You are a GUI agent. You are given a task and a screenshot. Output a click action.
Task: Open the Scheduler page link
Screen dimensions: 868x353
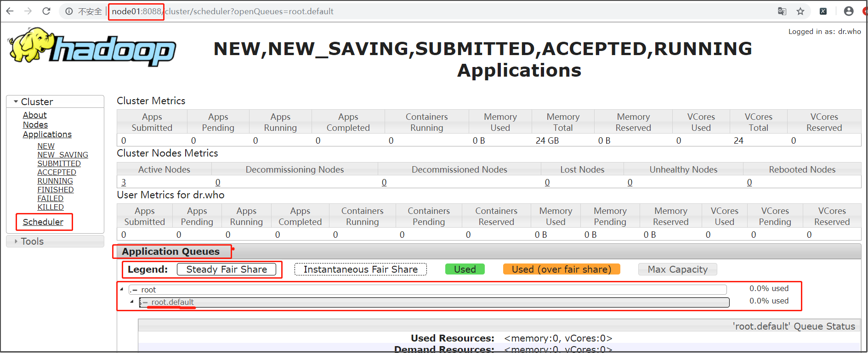[43, 222]
